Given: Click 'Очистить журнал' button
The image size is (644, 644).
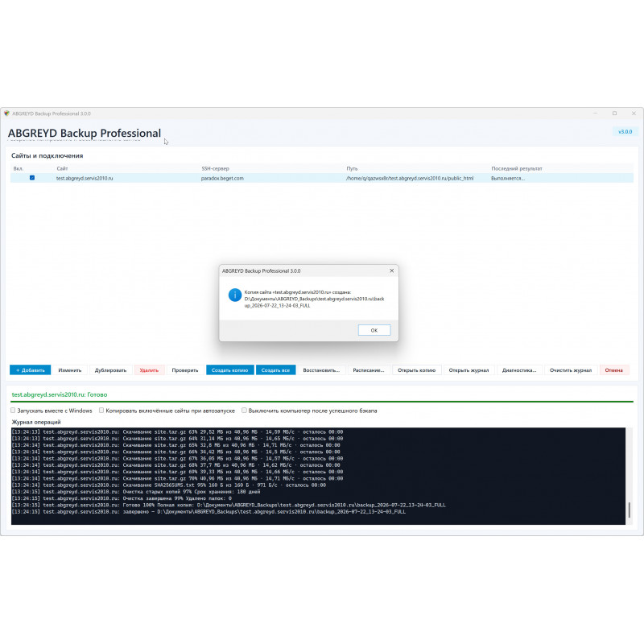Looking at the screenshot, I should 571,370.
